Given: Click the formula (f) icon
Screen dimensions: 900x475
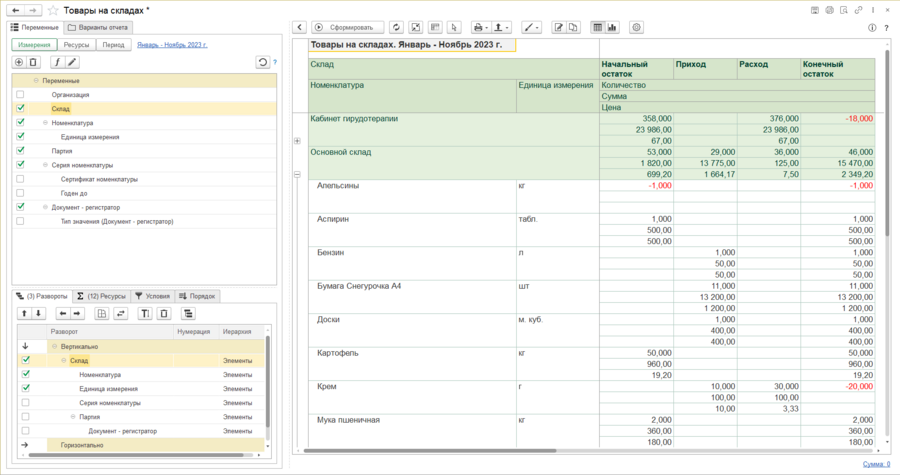Looking at the screenshot, I should 57,62.
